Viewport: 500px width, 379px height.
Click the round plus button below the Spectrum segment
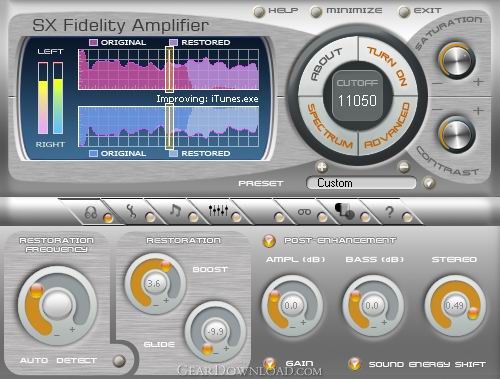[x=322, y=166]
